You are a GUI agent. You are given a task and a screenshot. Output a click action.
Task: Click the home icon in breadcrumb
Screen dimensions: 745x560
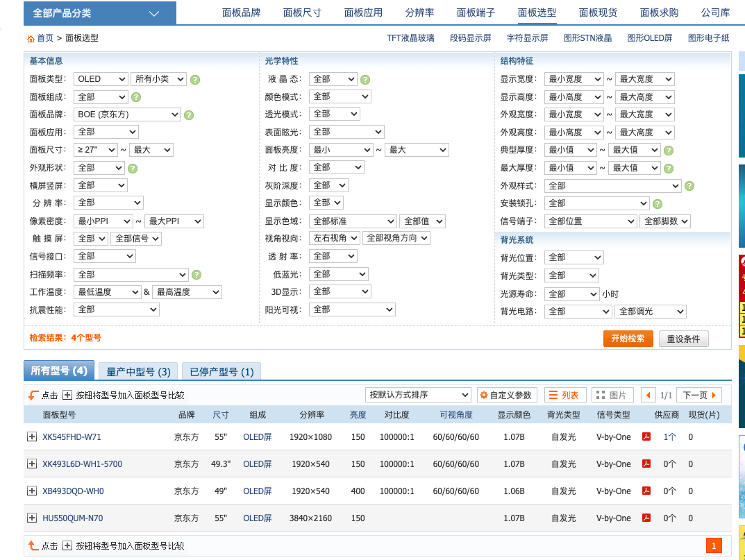click(x=31, y=38)
